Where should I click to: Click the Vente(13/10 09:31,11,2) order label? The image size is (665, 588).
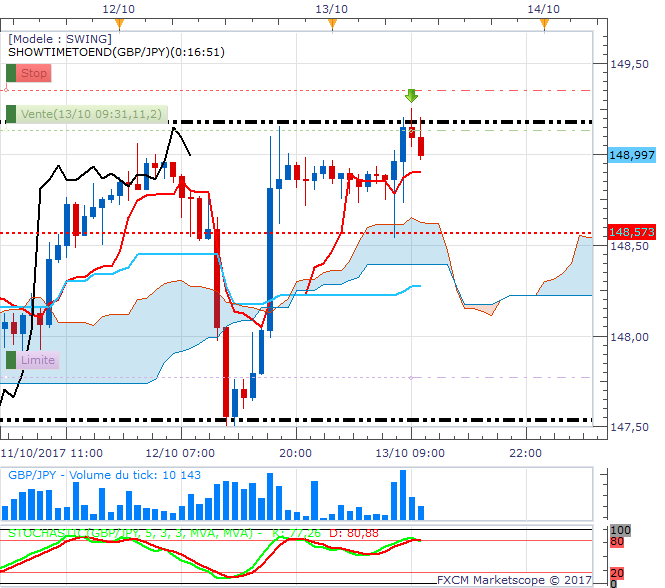[x=92, y=114]
